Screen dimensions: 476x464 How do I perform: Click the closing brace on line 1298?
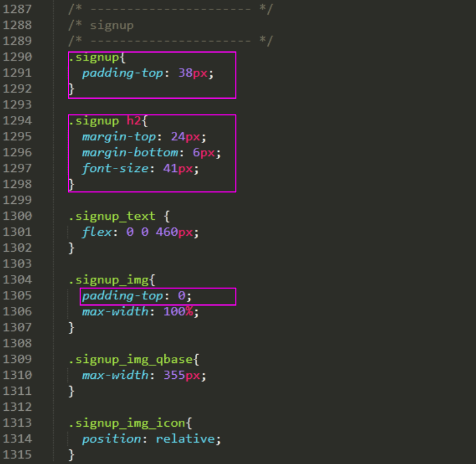[x=71, y=185]
